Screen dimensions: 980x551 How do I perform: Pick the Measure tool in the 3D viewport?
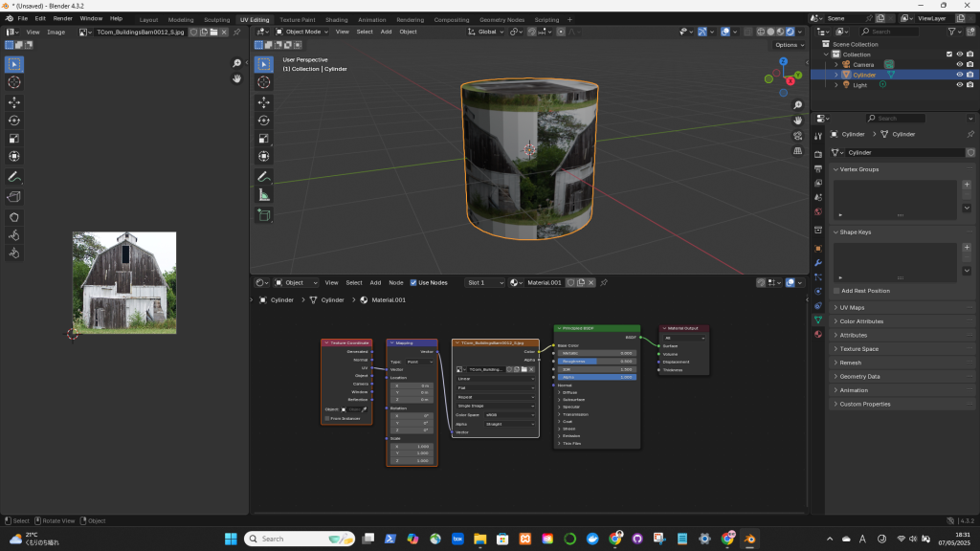[265, 194]
